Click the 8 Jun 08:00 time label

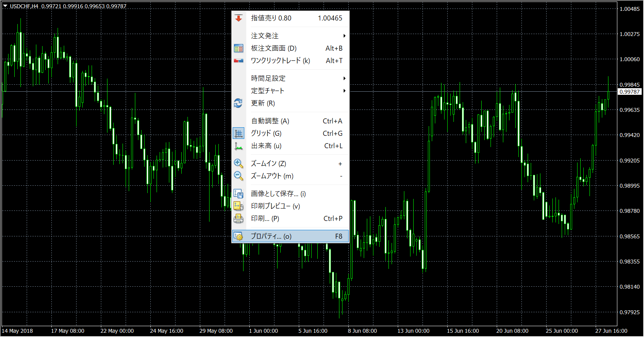[362, 331]
